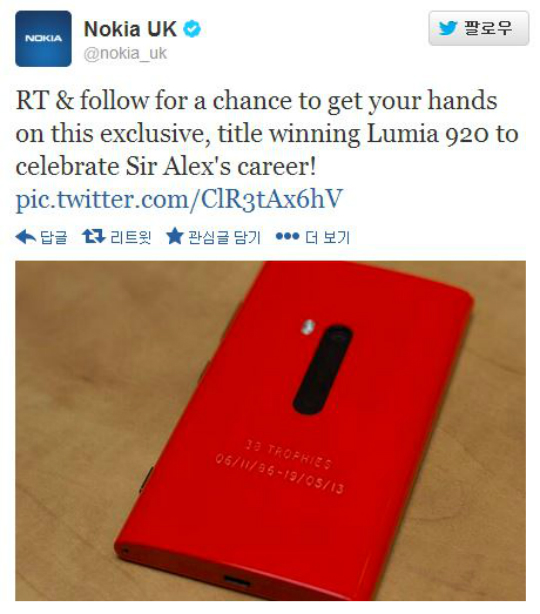The width and height of the screenshot is (540, 614).
Task: Click the retweet arrows icon
Action: pos(94,237)
